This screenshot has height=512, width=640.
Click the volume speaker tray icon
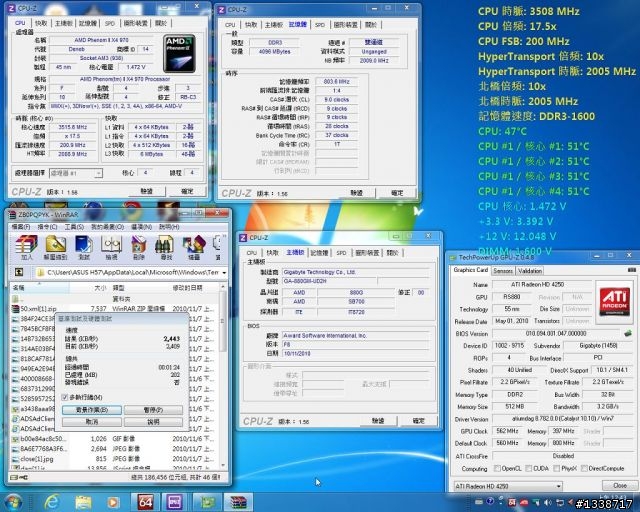coord(548,503)
